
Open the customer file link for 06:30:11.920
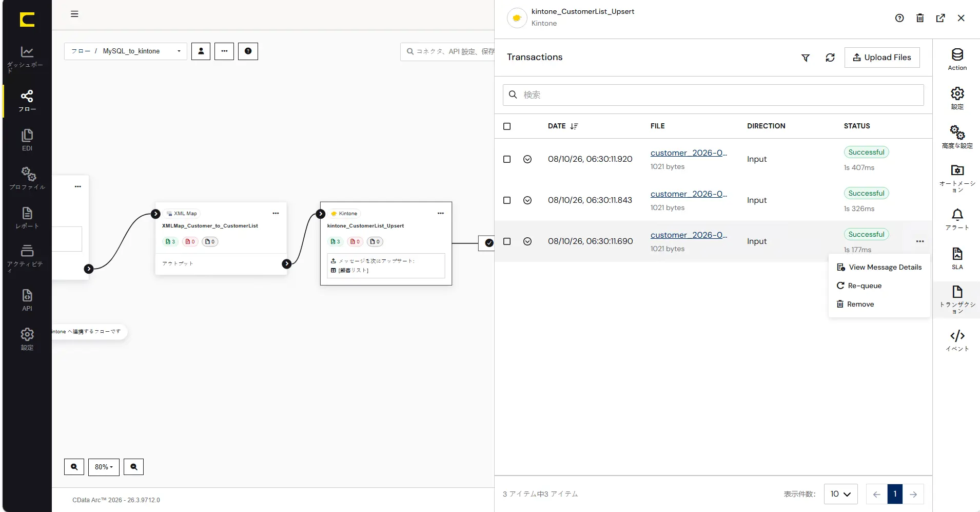click(x=689, y=153)
